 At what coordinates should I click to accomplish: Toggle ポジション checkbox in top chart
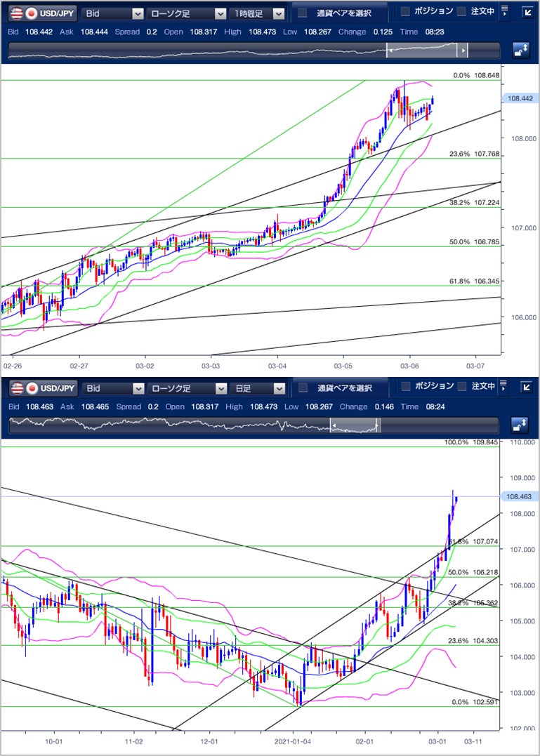[405, 12]
